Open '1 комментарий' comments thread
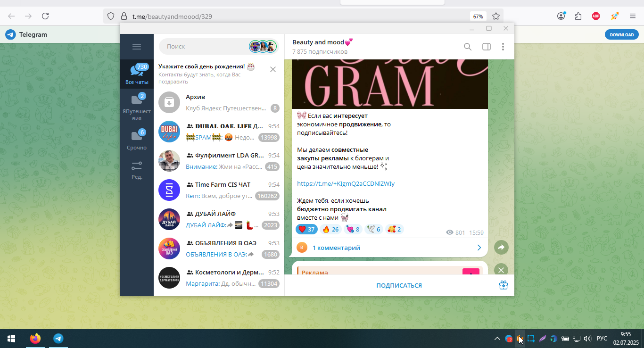Screen dimensions: 644x348 pyautogui.click(x=390, y=248)
